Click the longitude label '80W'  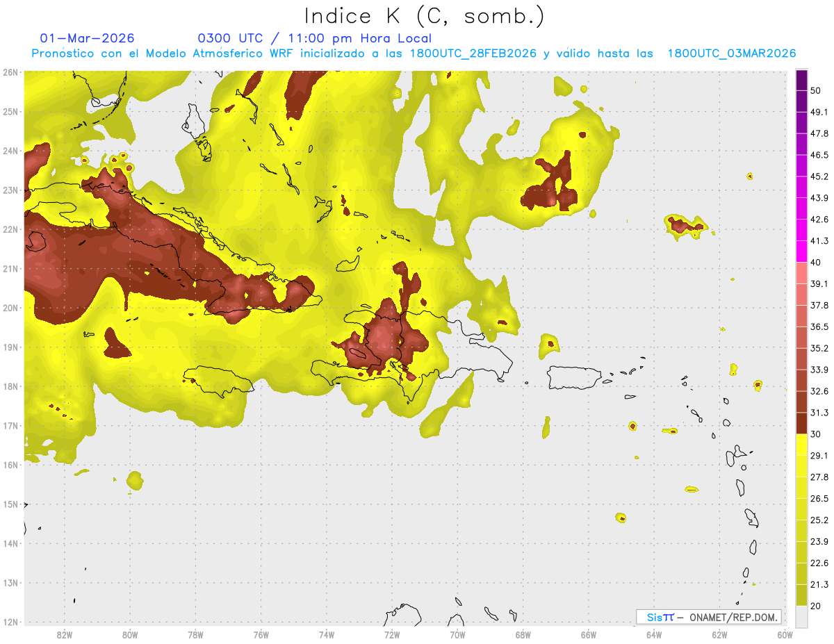pyautogui.click(x=129, y=635)
